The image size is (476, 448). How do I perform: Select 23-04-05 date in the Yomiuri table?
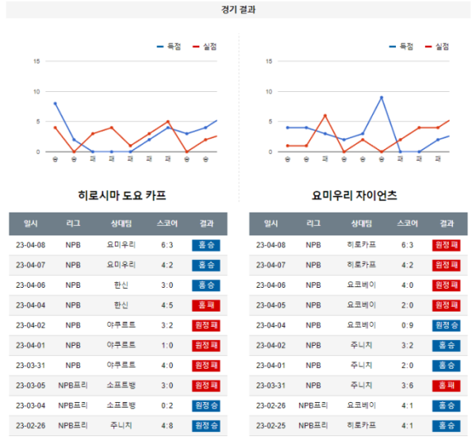point(271,305)
